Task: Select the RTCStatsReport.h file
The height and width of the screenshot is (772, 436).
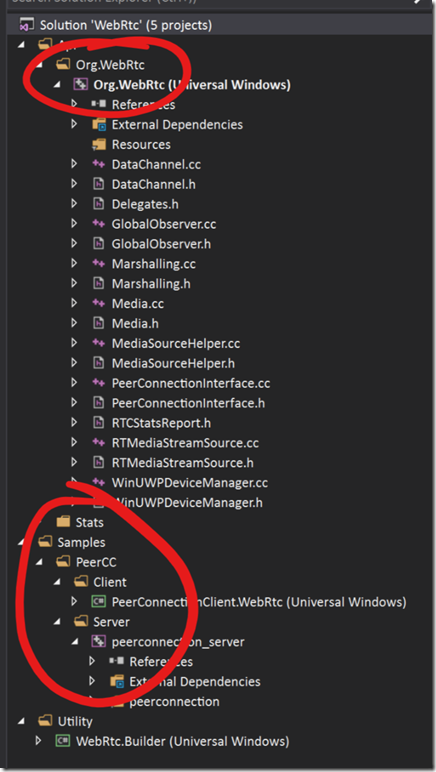Action: tap(161, 423)
